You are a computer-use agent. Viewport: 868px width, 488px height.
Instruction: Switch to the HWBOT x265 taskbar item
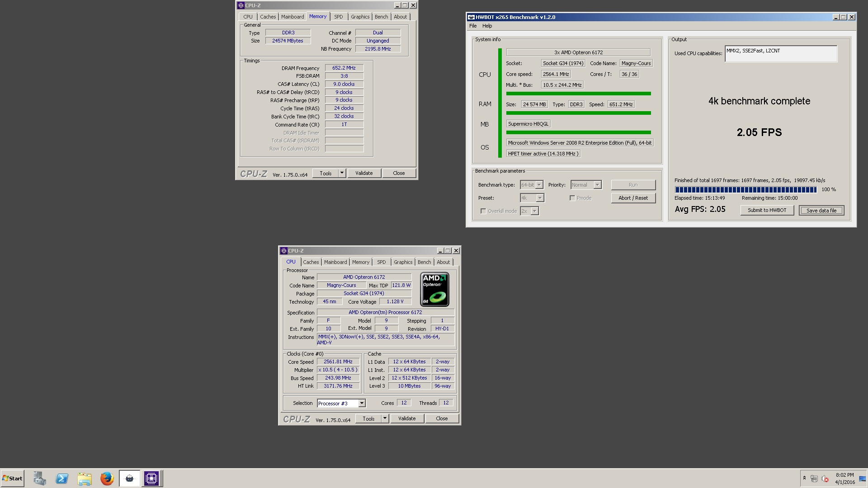click(130, 479)
